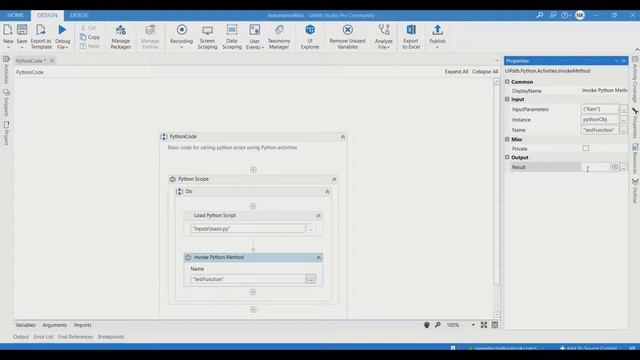Collapse the PythonCode sequence
Viewport: 640px width, 360px height.
pos(343,137)
